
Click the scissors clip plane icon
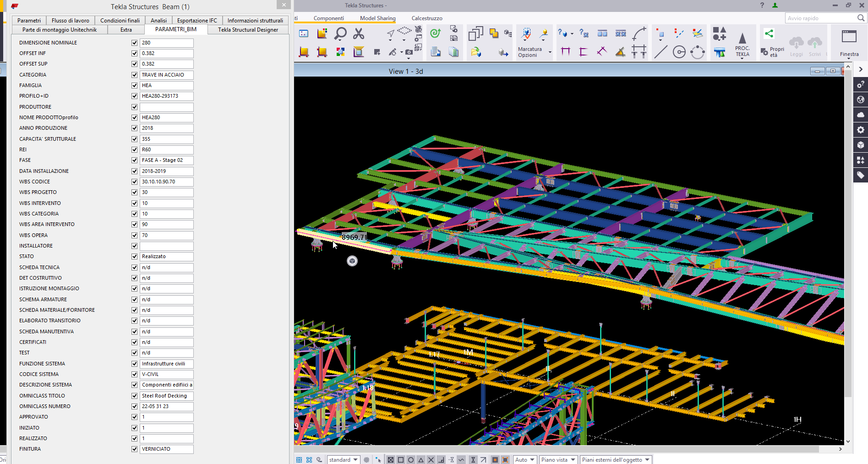[359, 33]
